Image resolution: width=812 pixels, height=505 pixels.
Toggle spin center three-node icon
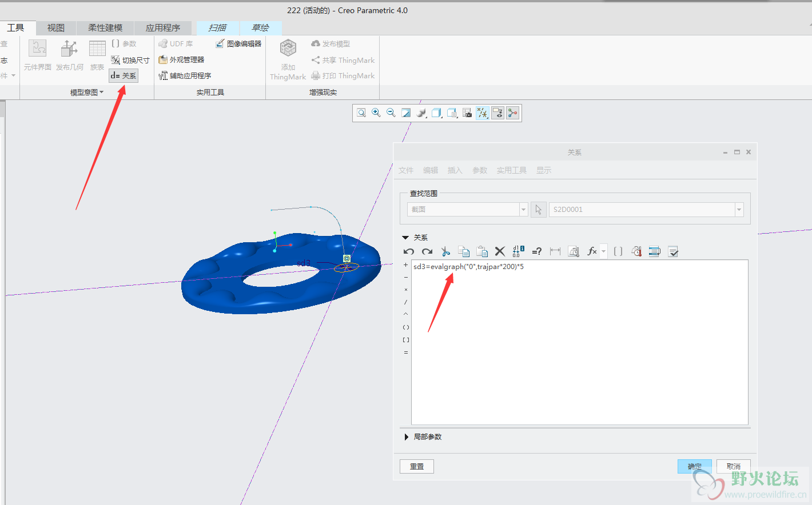(x=512, y=113)
